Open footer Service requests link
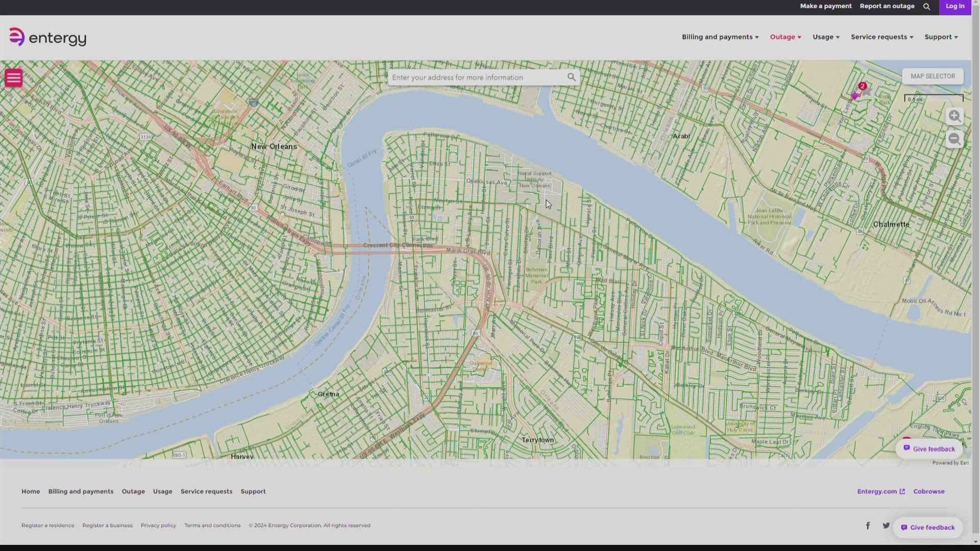Viewport: 980px width, 551px height. point(206,491)
